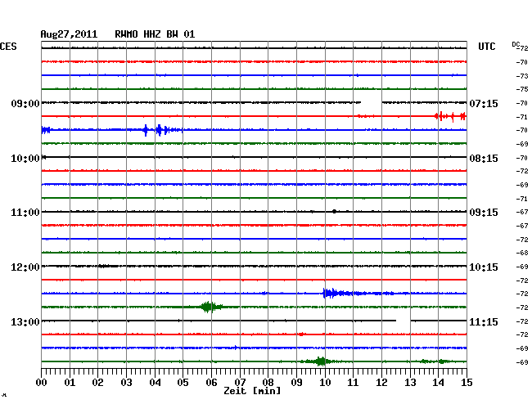Click the 07:15 UTC time label

coord(484,103)
